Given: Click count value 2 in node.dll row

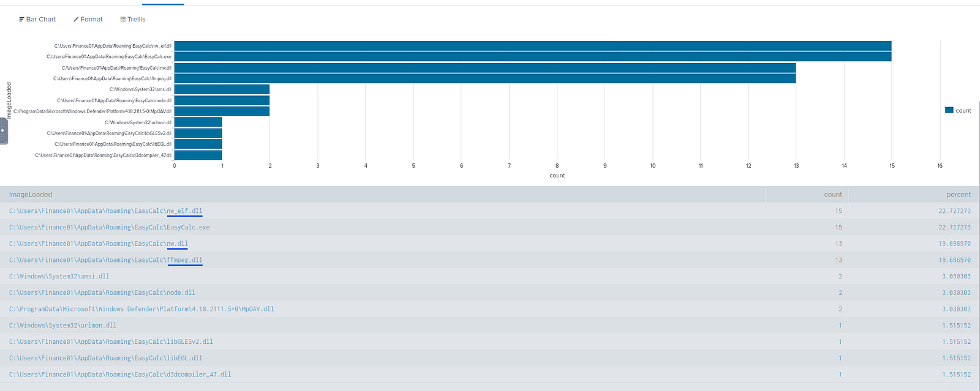Looking at the screenshot, I should tap(840, 292).
